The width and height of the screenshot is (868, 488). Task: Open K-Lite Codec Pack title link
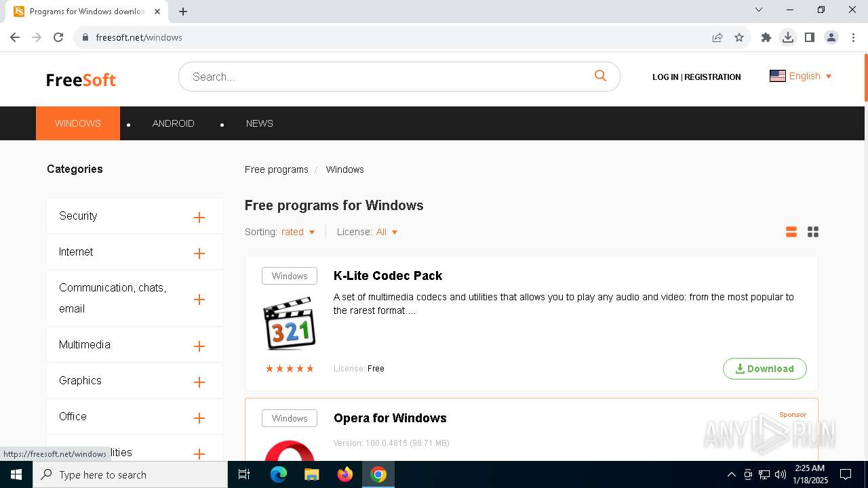click(x=388, y=276)
